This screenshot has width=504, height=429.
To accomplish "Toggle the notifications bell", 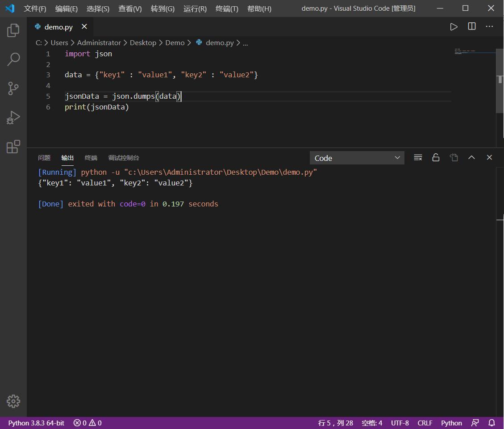I will (492, 423).
